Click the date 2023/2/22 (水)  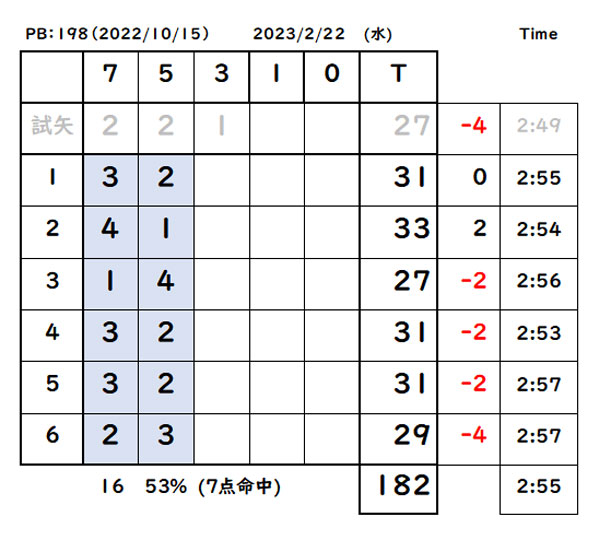322,34
